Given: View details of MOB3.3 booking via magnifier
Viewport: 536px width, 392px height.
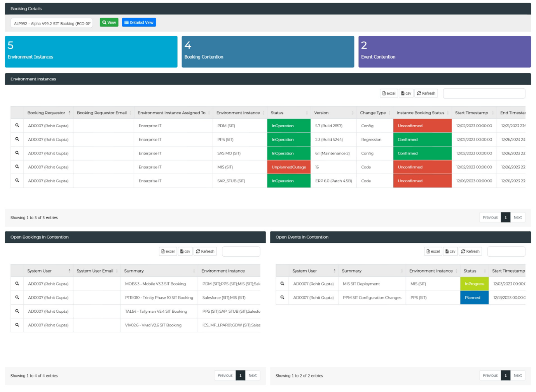Looking at the screenshot, I should click(x=17, y=284).
